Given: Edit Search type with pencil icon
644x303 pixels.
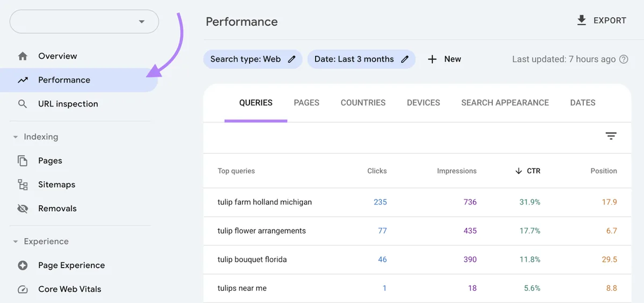Looking at the screenshot, I should click(291, 60).
